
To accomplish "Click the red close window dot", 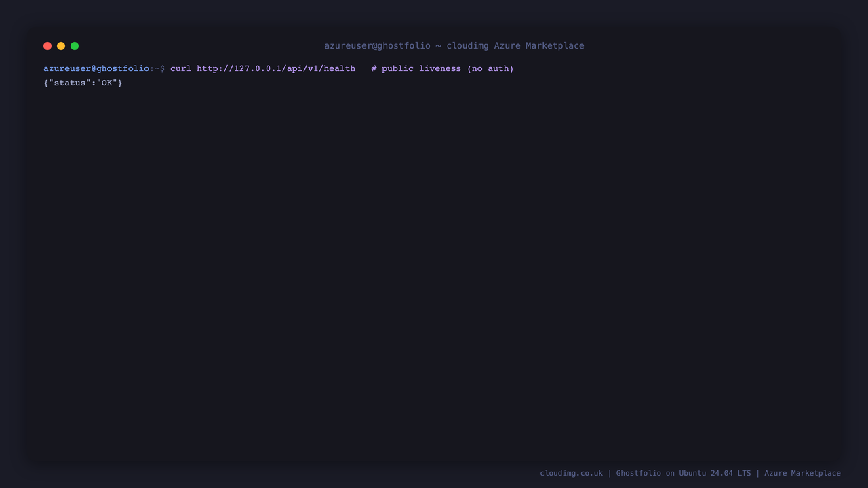I will pyautogui.click(x=47, y=46).
